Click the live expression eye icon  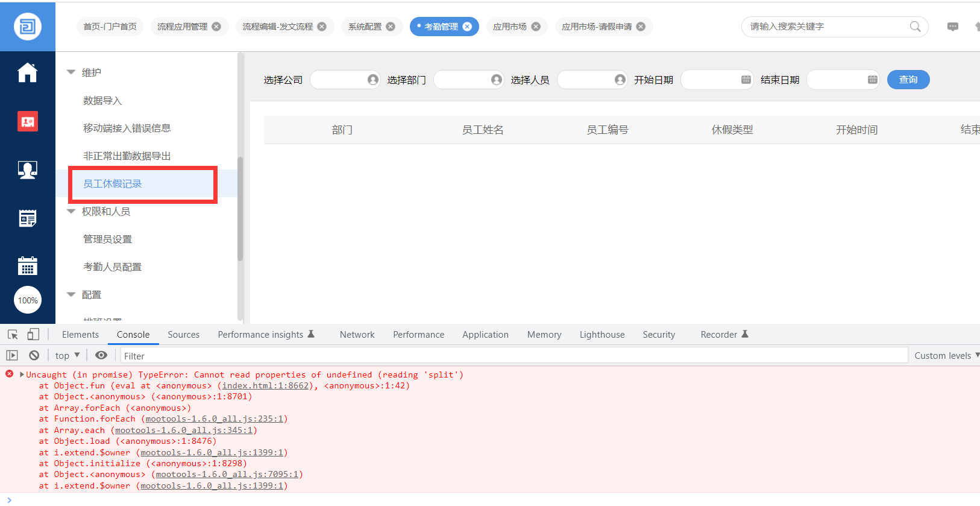[x=101, y=355]
